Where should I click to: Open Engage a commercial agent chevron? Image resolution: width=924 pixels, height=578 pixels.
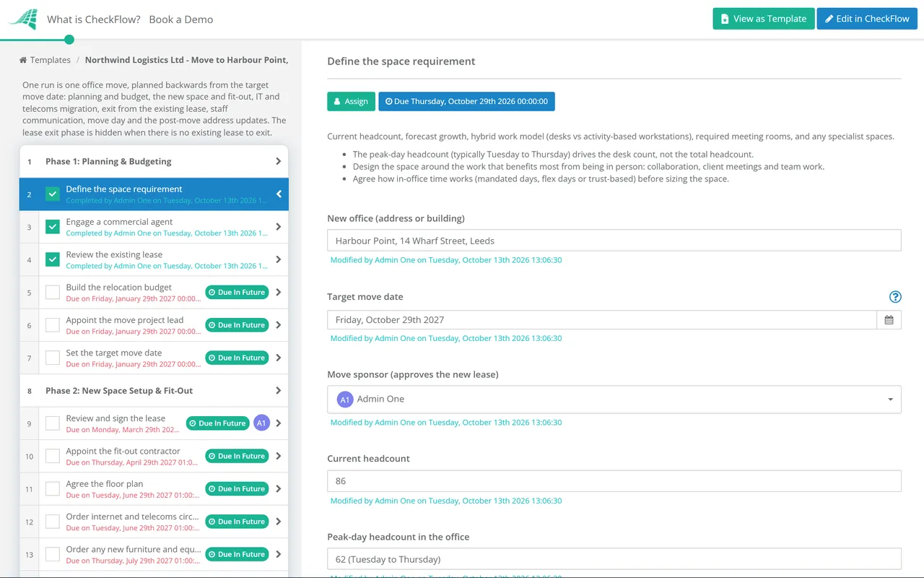[279, 227]
